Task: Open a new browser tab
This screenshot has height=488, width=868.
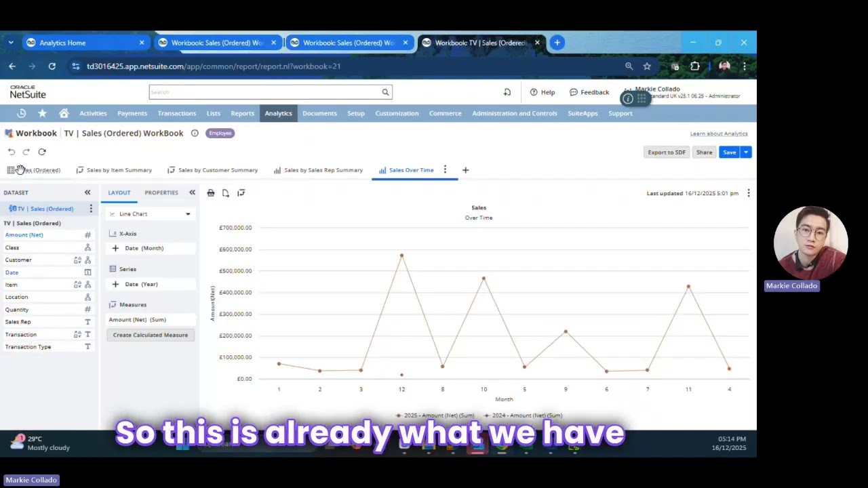Action: pos(557,43)
